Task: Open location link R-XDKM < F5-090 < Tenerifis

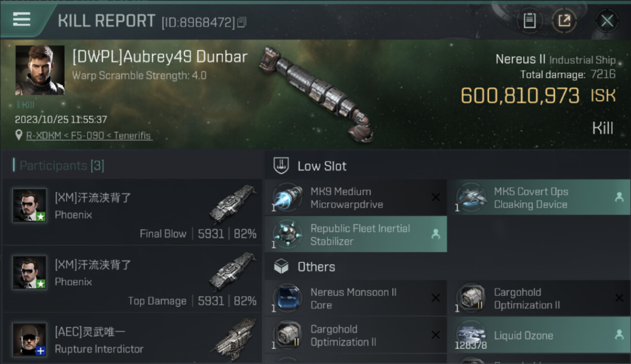Action: click(x=89, y=135)
